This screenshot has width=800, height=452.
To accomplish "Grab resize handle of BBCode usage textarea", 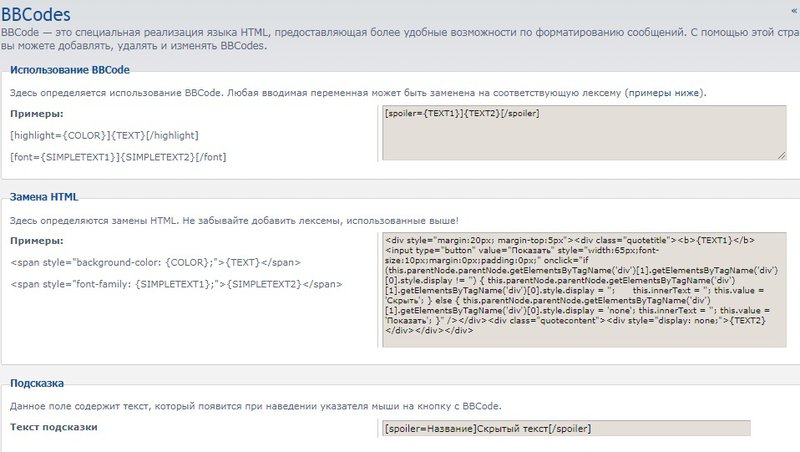I will tap(780, 154).
